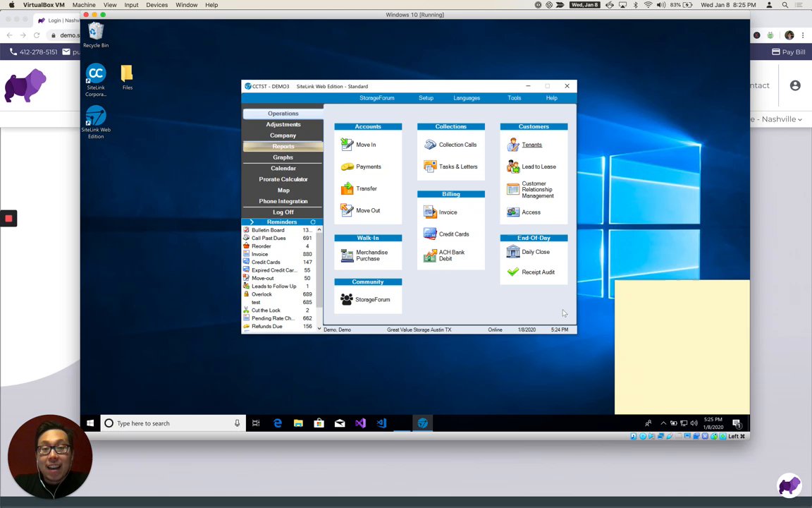The width and height of the screenshot is (812, 508).
Task: Open the Calendar sidebar item
Action: (283, 168)
